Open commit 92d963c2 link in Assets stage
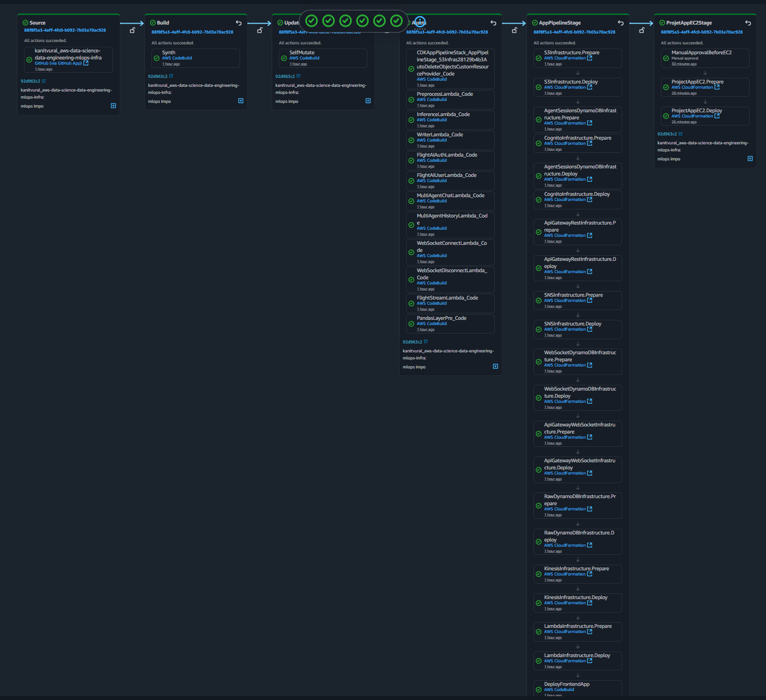 pos(412,342)
